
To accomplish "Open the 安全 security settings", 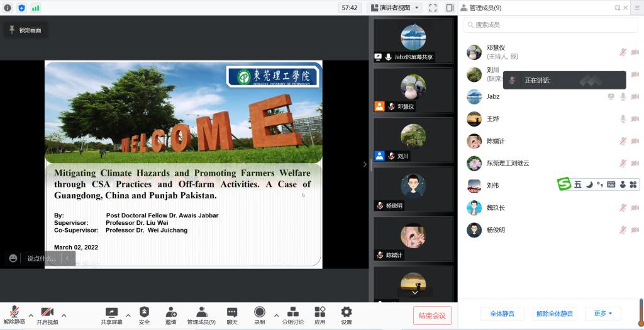I will pyautogui.click(x=144, y=315).
